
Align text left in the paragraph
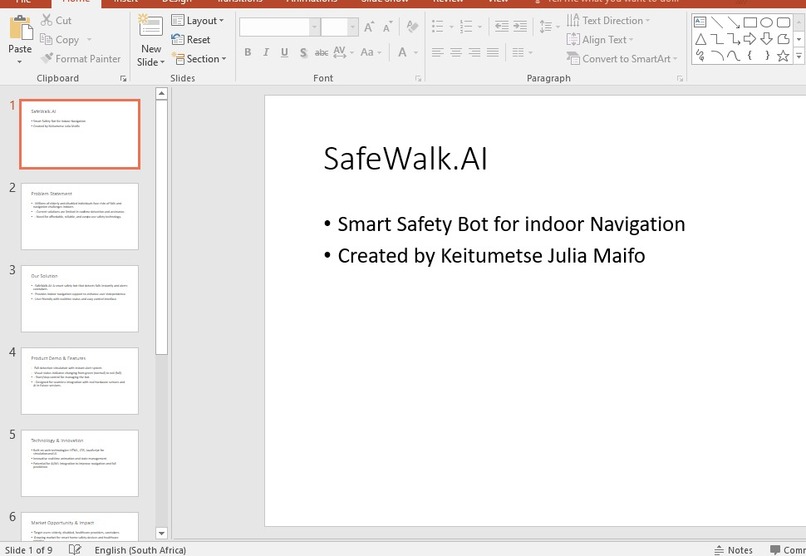click(x=437, y=52)
